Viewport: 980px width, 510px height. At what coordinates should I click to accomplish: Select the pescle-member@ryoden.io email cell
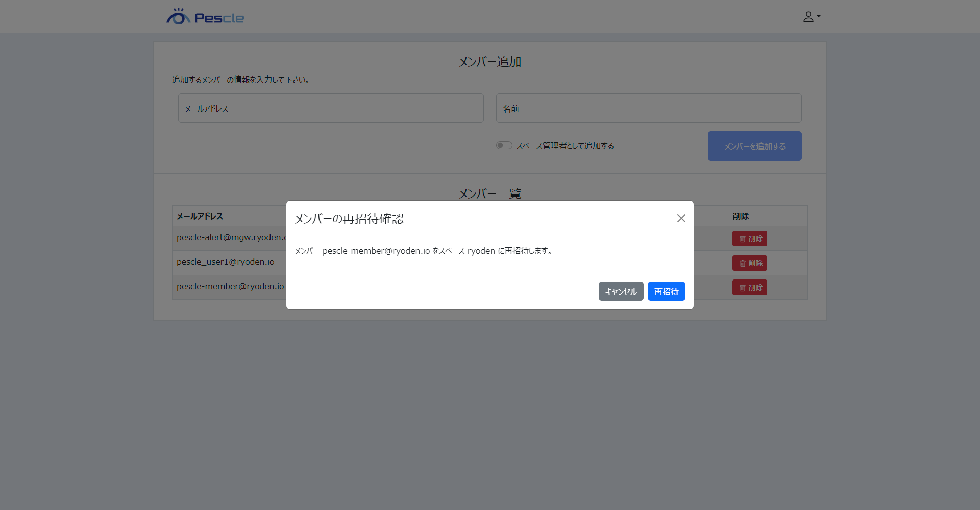(230, 287)
